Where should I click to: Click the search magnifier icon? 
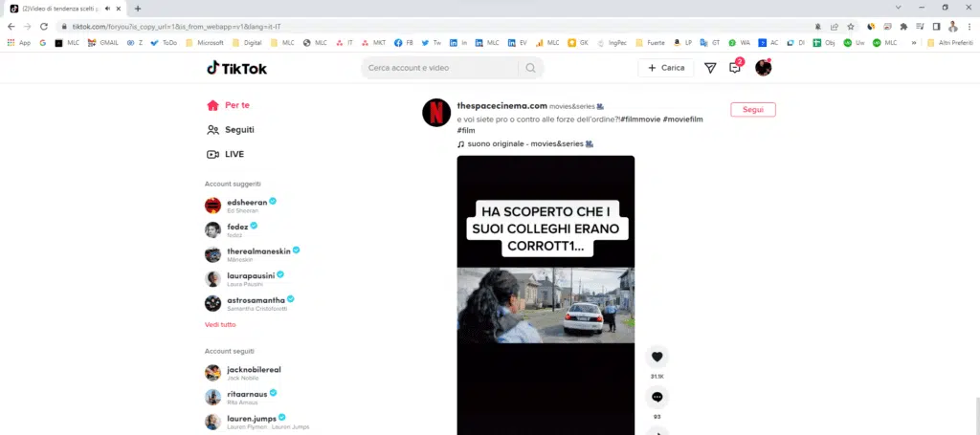tap(530, 68)
